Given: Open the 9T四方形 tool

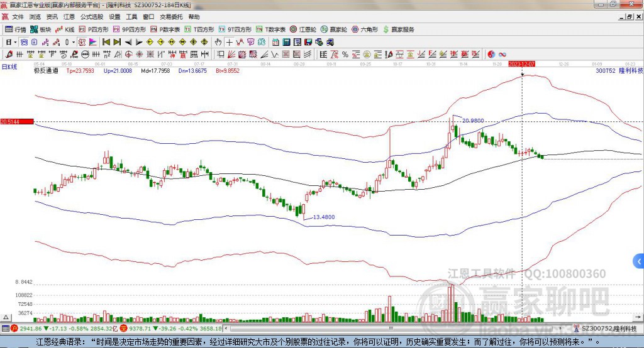Looking at the screenshot, I should coord(235,30).
